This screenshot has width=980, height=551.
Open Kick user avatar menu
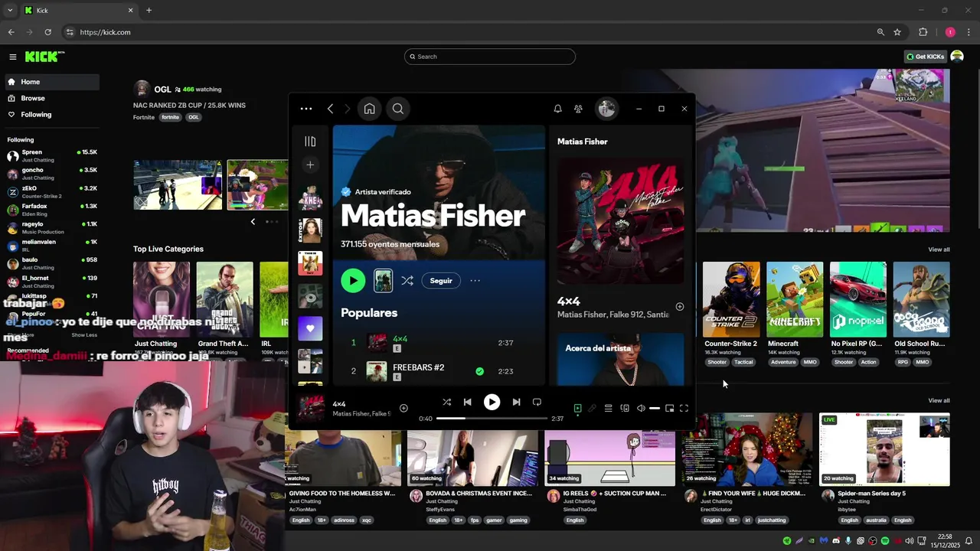(957, 57)
